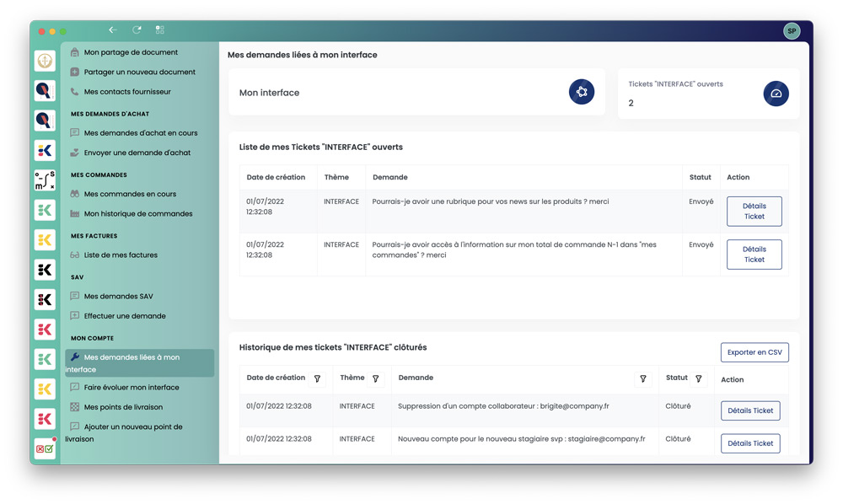The width and height of the screenshot is (843, 504).
Task: Select Faire évoluer mon interface in sidebar
Action: click(x=132, y=388)
